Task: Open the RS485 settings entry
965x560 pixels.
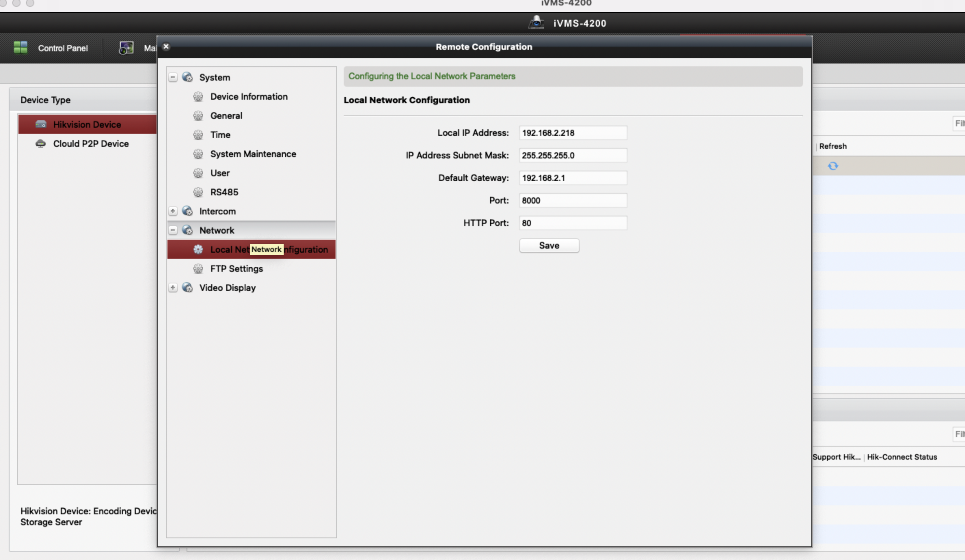Action: point(224,192)
